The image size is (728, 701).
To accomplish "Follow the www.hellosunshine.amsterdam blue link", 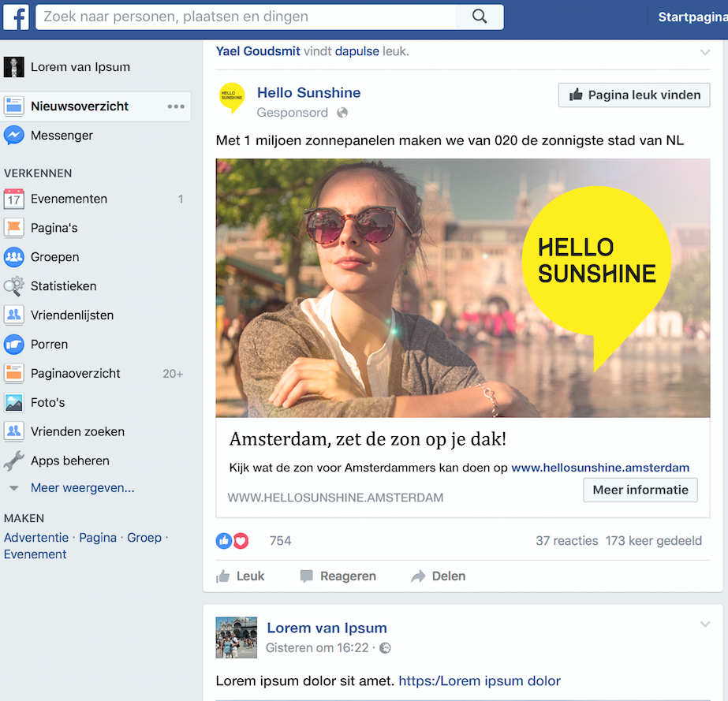I will 600,468.
